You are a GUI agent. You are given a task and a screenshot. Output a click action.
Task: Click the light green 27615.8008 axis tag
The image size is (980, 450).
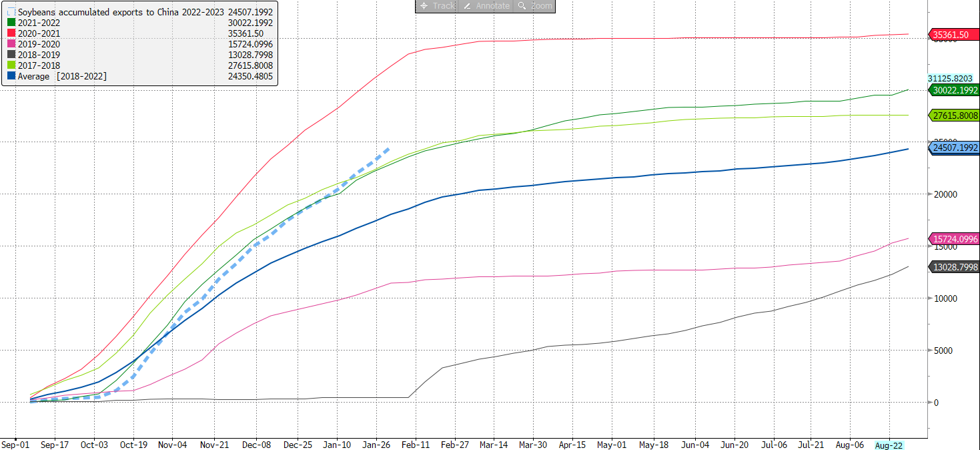coord(953,116)
